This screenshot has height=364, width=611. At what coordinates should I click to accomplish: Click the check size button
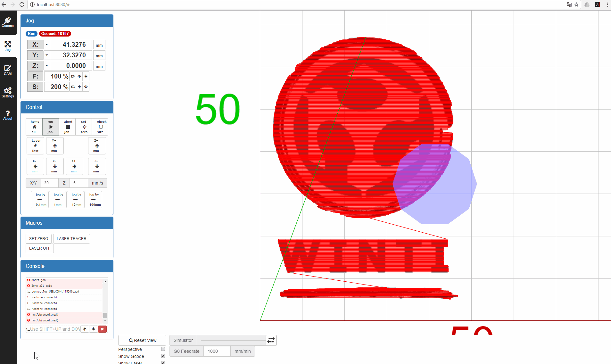(x=101, y=127)
